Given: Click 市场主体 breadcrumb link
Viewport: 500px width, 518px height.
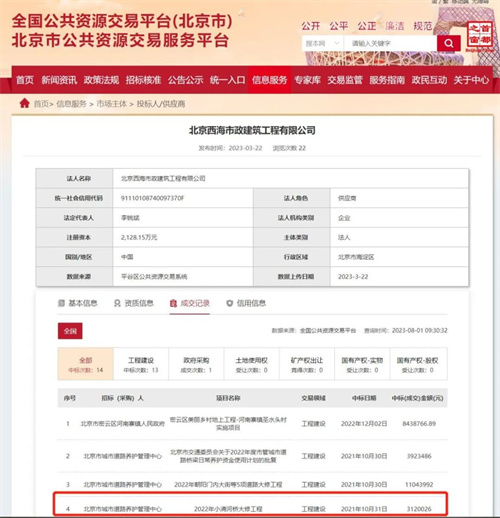Looking at the screenshot, I should (x=112, y=104).
